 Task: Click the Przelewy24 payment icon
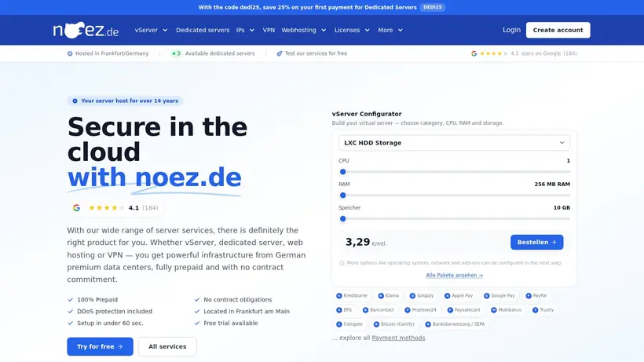tap(408, 310)
